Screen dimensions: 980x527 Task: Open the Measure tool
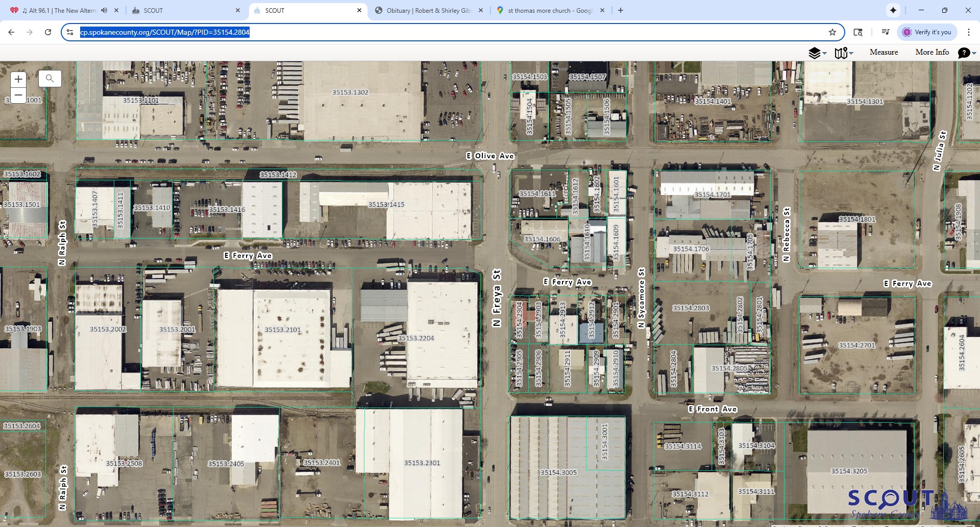point(884,52)
